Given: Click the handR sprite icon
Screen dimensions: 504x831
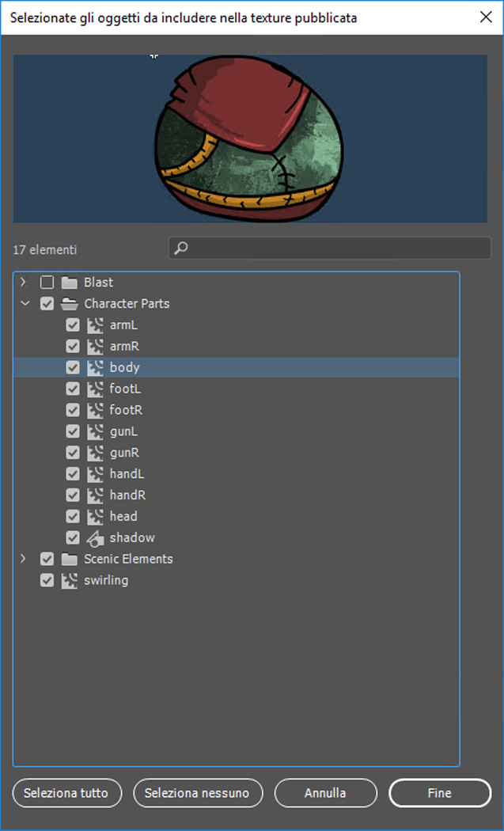Looking at the screenshot, I should pyautogui.click(x=95, y=495).
